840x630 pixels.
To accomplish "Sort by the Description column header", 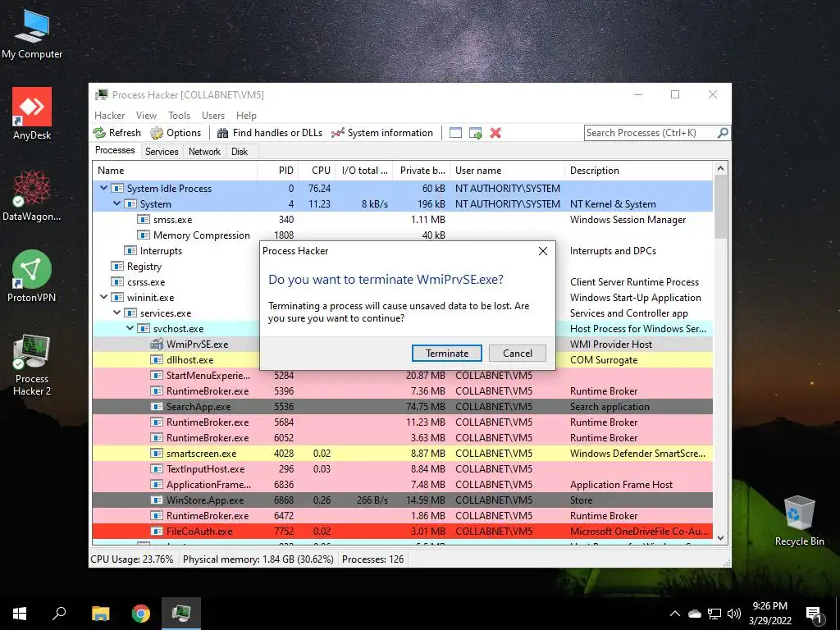I will [x=638, y=171].
